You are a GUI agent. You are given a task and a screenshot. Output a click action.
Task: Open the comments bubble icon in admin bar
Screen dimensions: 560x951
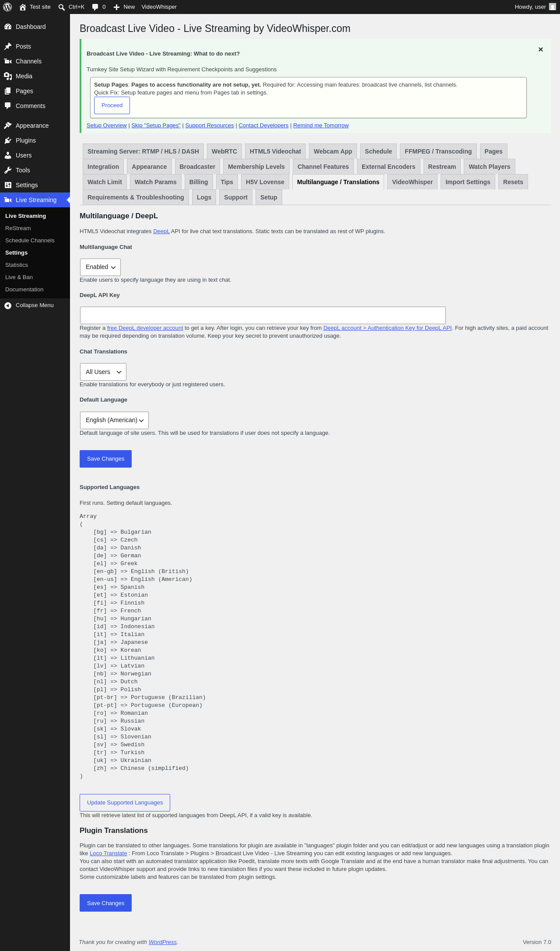click(x=95, y=7)
